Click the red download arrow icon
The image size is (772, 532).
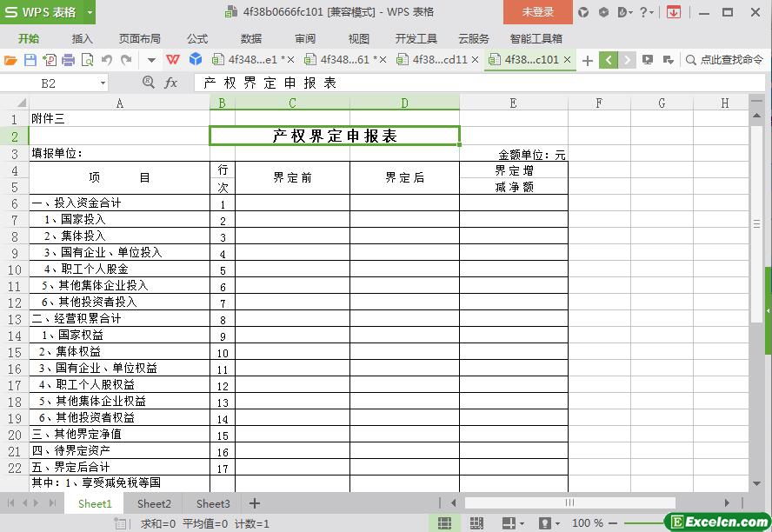(x=673, y=12)
